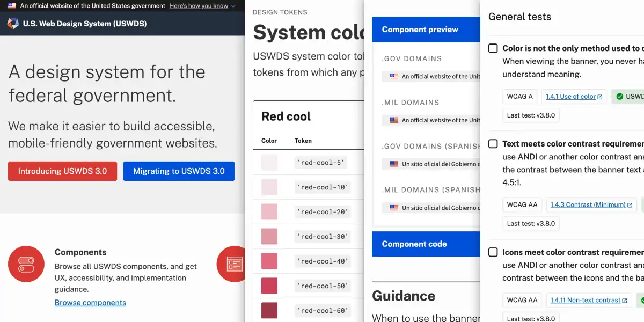
Task: Click the 'red-cool-40' token code
Action: coord(323,261)
